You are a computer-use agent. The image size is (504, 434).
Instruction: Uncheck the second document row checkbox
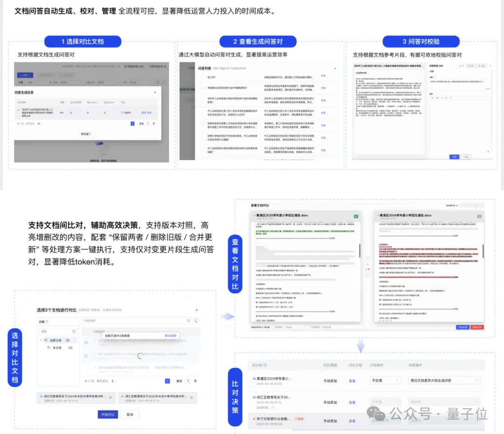coord(86,355)
